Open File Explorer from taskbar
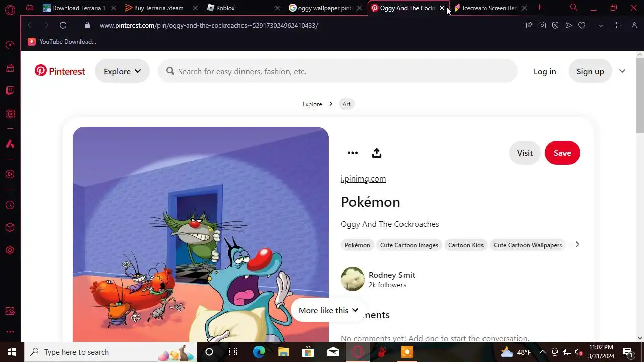 [x=283, y=352]
